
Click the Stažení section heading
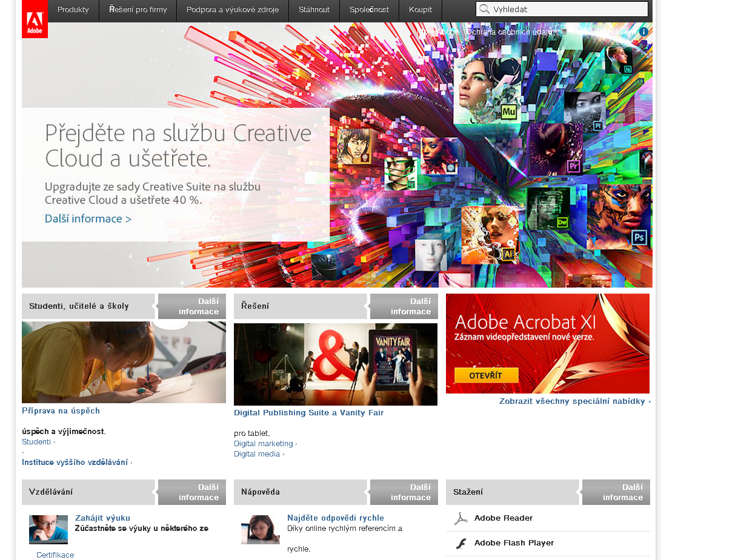click(468, 492)
